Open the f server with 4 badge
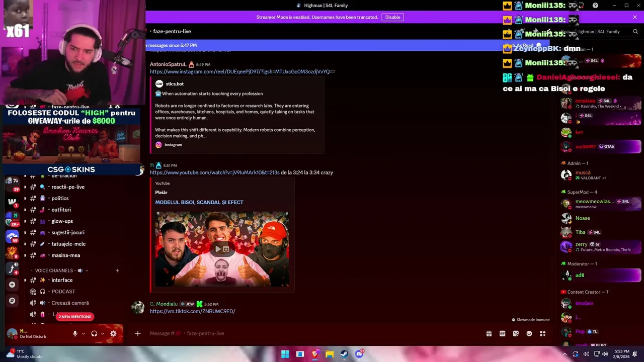The height and width of the screenshot is (362, 644). (12, 268)
